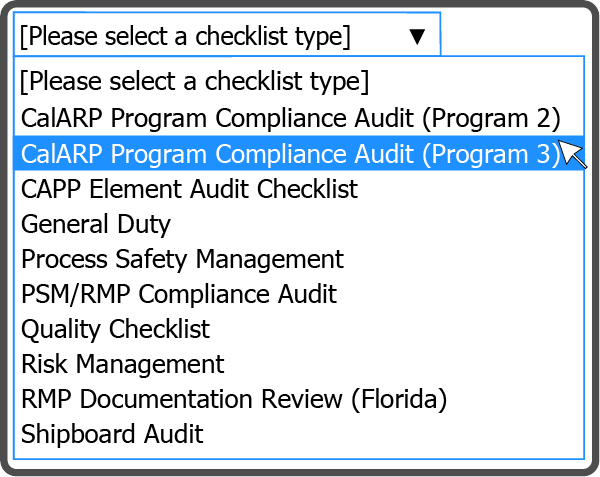Pick Quality Checklist from the dropdown
This screenshot has height=477, width=600.
click(x=116, y=329)
